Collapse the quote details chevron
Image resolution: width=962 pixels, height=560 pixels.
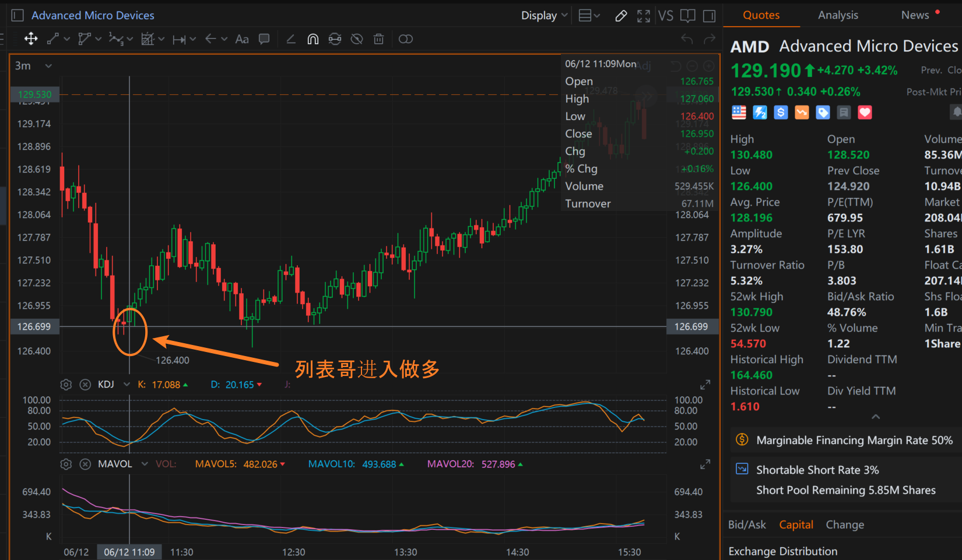[876, 417]
